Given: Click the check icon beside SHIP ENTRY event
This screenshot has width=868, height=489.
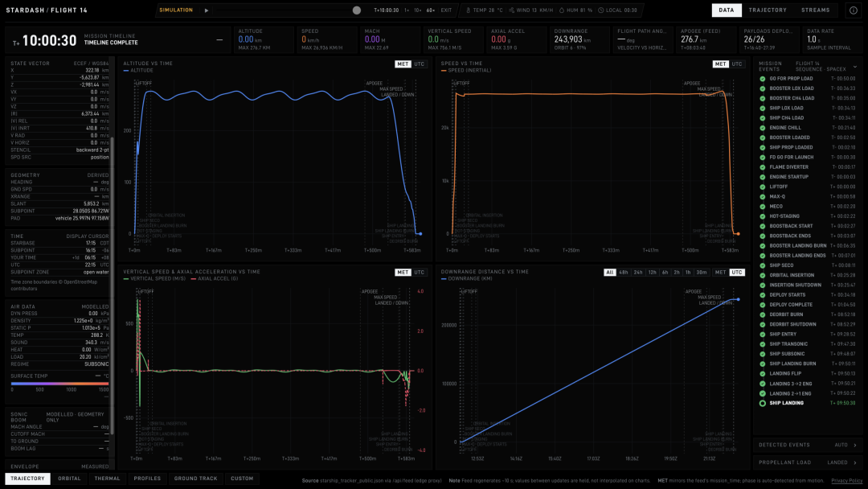Looking at the screenshot, I should [762, 335].
